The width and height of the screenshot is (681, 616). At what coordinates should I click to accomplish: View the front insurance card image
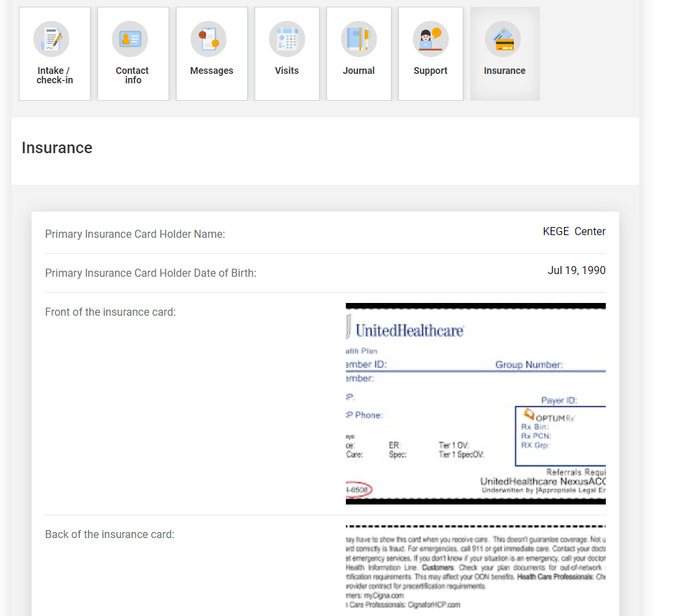pyautogui.click(x=475, y=404)
